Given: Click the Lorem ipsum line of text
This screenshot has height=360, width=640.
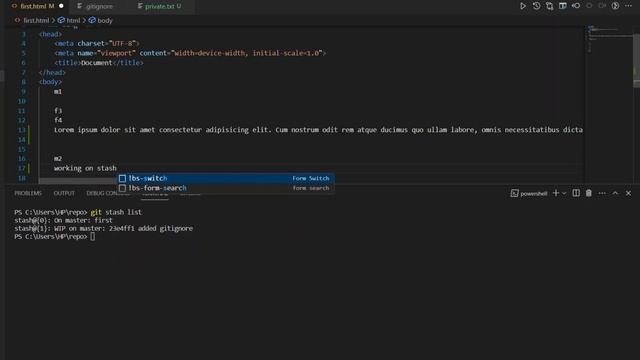Looking at the screenshot, I should (x=318, y=130).
